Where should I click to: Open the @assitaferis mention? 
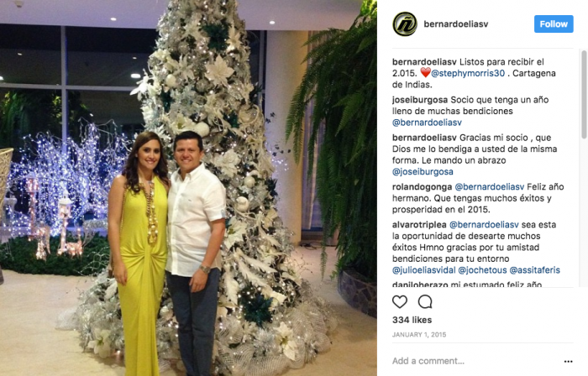[535, 270]
